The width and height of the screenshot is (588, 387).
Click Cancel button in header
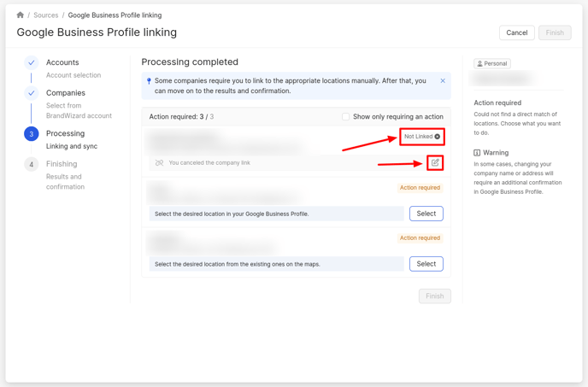pos(517,32)
